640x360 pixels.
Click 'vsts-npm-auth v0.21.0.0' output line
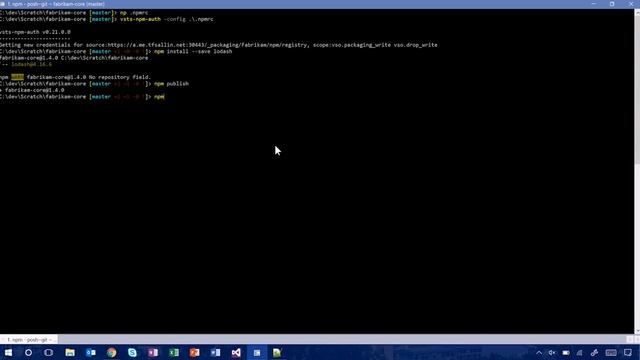pos(35,32)
